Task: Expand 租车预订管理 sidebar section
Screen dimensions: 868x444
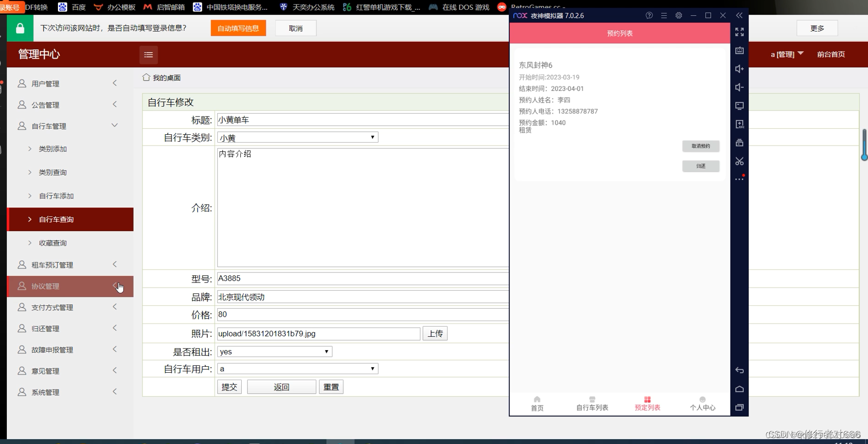Action: [x=70, y=265]
